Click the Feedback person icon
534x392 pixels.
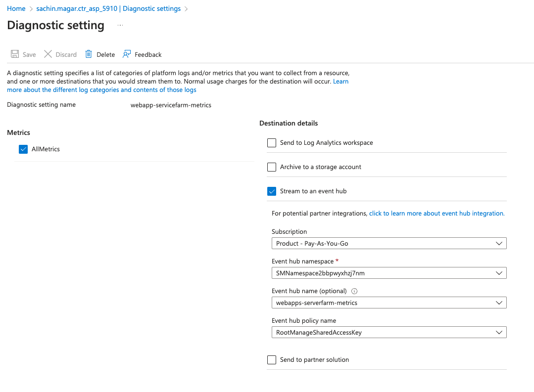click(127, 54)
